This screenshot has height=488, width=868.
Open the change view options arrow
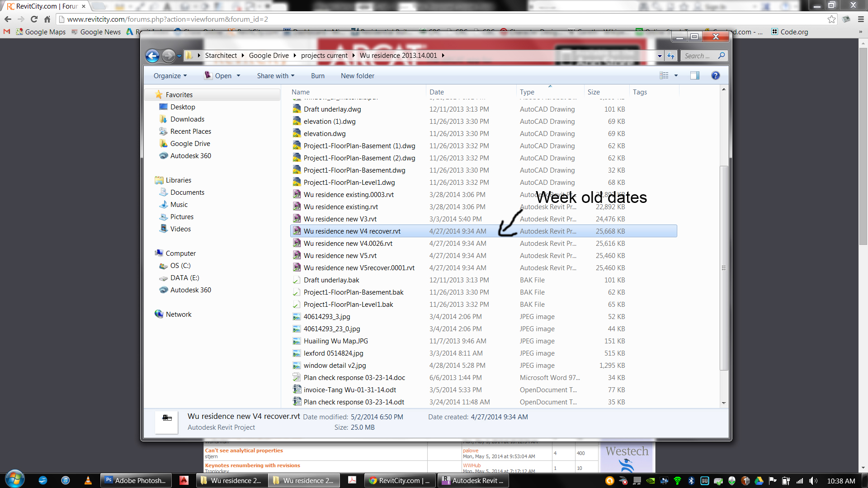(676, 76)
